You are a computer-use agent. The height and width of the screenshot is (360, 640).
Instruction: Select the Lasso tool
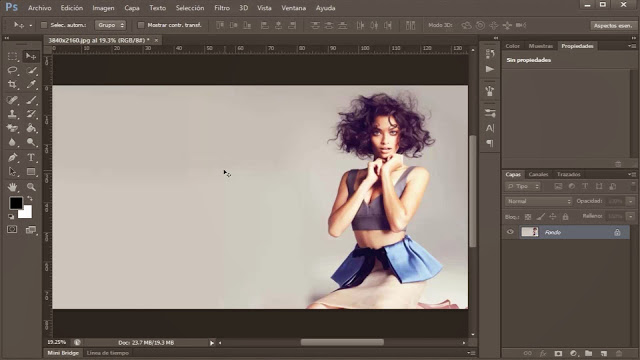coord(12,70)
